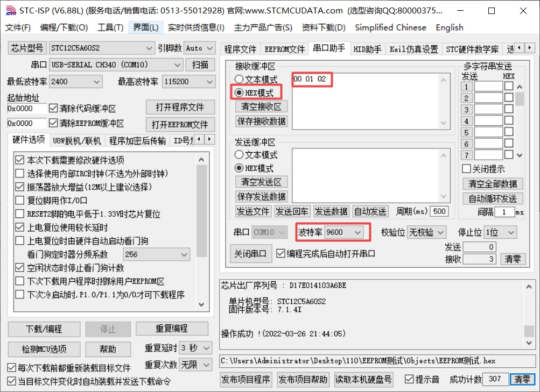Click 检测MCU选项 button

coord(44,349)
